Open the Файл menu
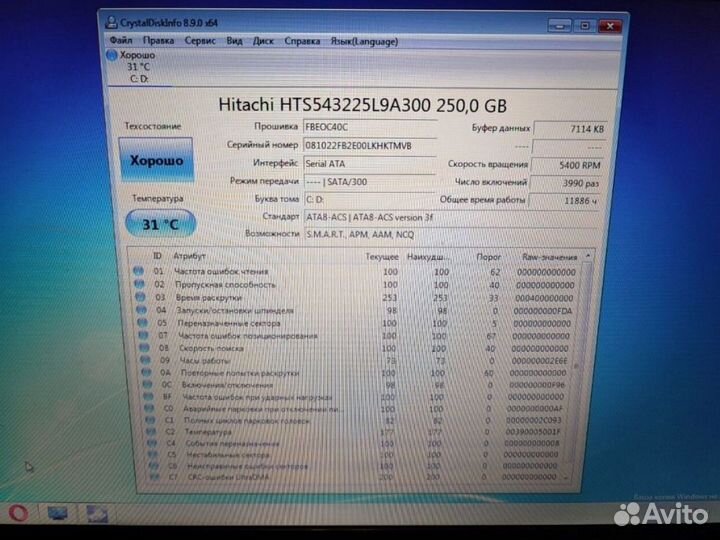Screen dimensions: 720x540 click(x=121, y=40)
